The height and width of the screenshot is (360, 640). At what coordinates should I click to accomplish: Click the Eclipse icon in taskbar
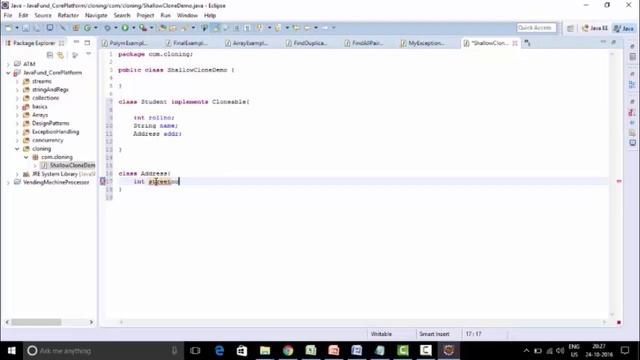point(449,350)
